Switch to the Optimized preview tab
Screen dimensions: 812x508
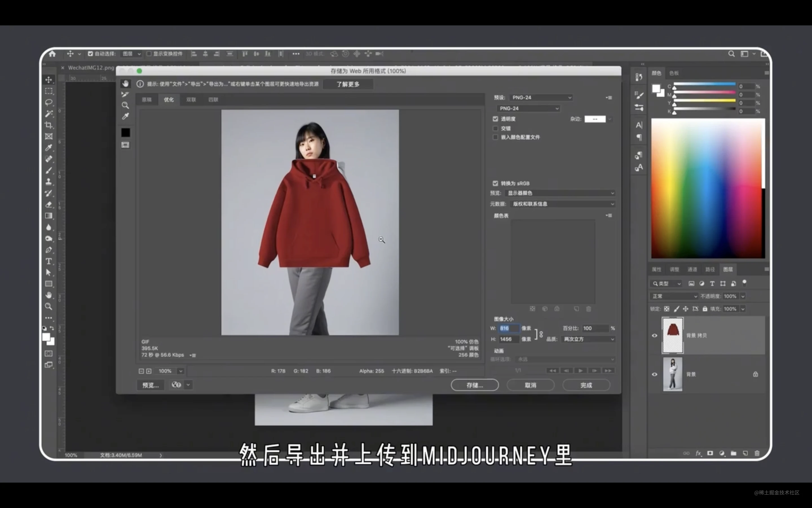point(169,100)
